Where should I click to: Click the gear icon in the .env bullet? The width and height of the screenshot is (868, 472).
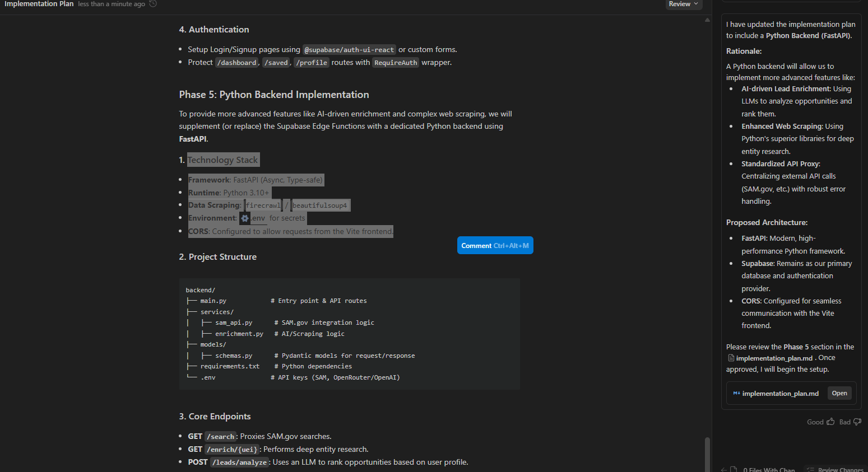245,218
